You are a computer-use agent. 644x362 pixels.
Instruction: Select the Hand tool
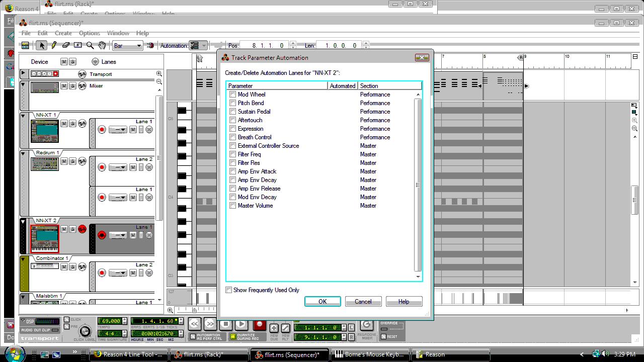102,45
